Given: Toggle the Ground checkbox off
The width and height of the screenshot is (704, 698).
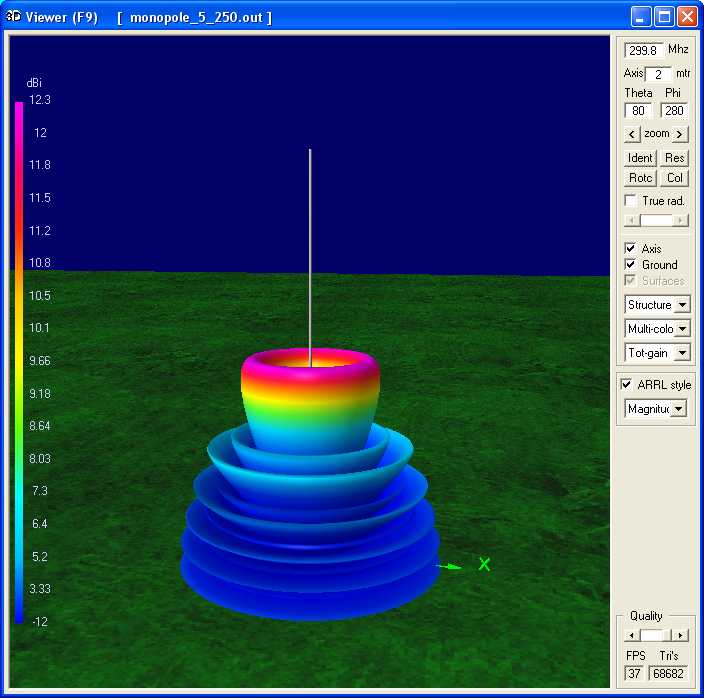Looking at the screenshot, I should point(630,265).
